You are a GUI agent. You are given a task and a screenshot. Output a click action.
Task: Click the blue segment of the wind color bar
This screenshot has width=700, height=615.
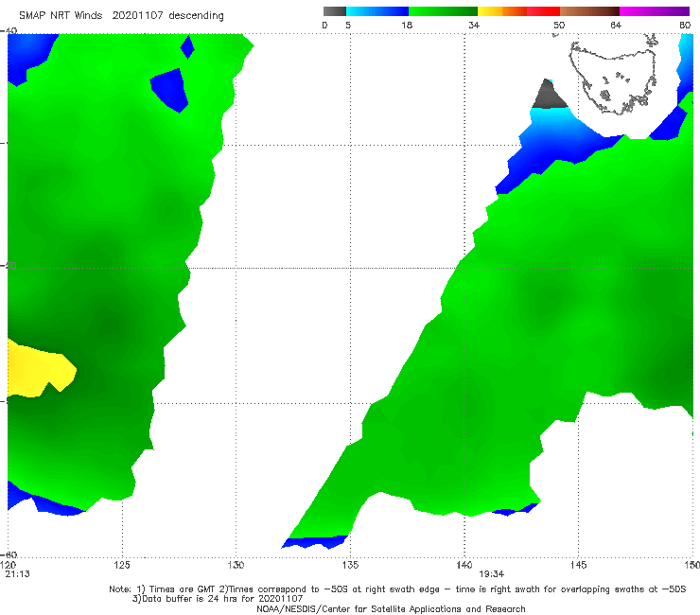pos(377,11)
